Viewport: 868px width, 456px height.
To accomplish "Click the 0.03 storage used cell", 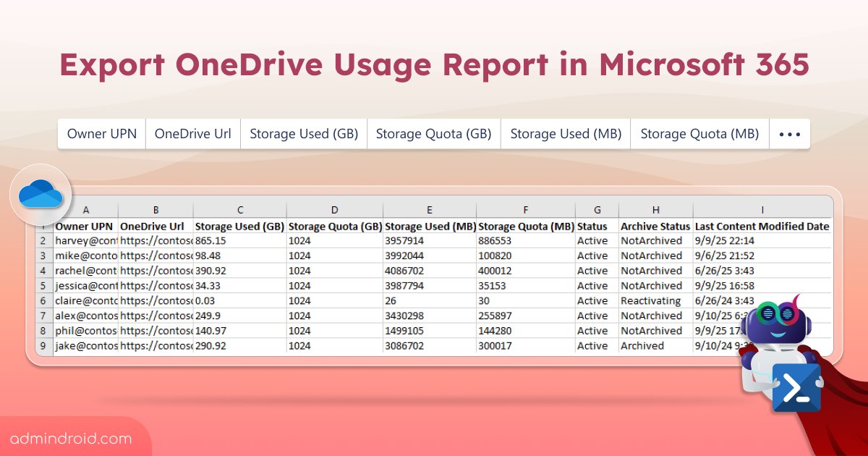I will 240,300.
